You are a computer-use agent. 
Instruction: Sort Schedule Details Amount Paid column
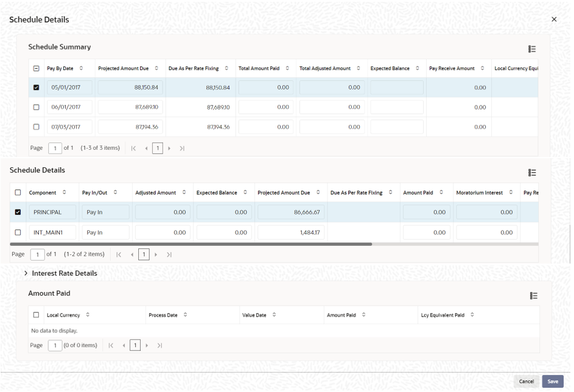(x=441, y=192)
